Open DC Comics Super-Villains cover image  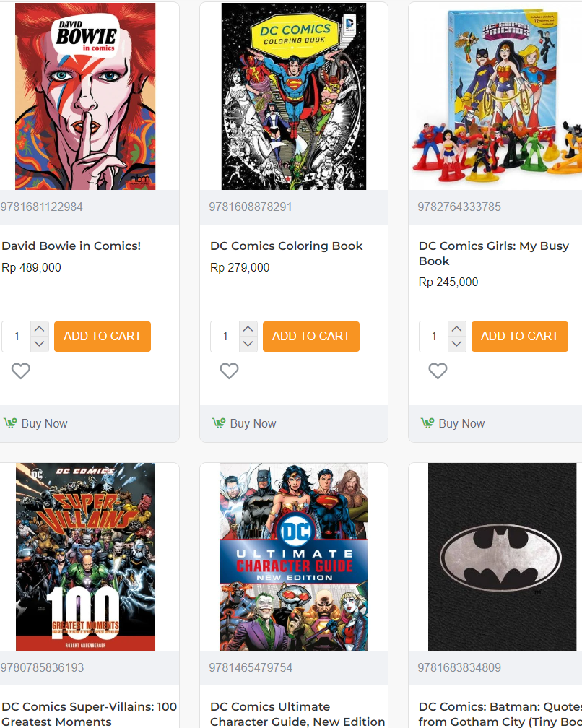click(85, 557)
